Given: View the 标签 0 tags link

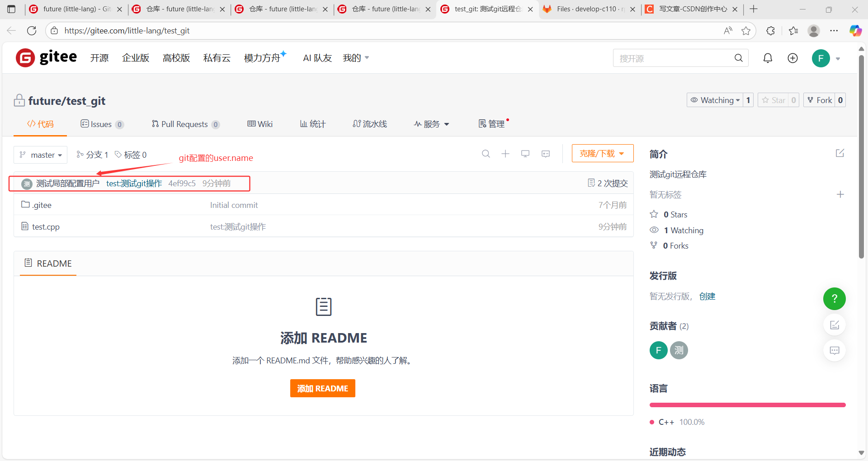Looking at the screenshot, I should click(131, 155).
